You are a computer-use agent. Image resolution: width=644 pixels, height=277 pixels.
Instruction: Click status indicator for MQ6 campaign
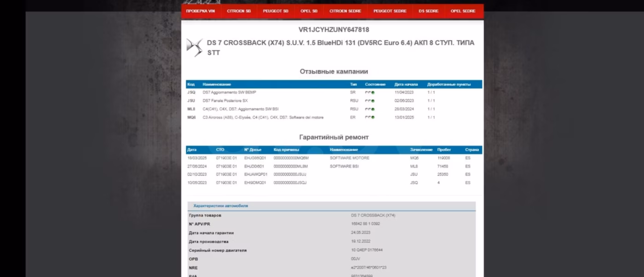click(x=370, y=117)
